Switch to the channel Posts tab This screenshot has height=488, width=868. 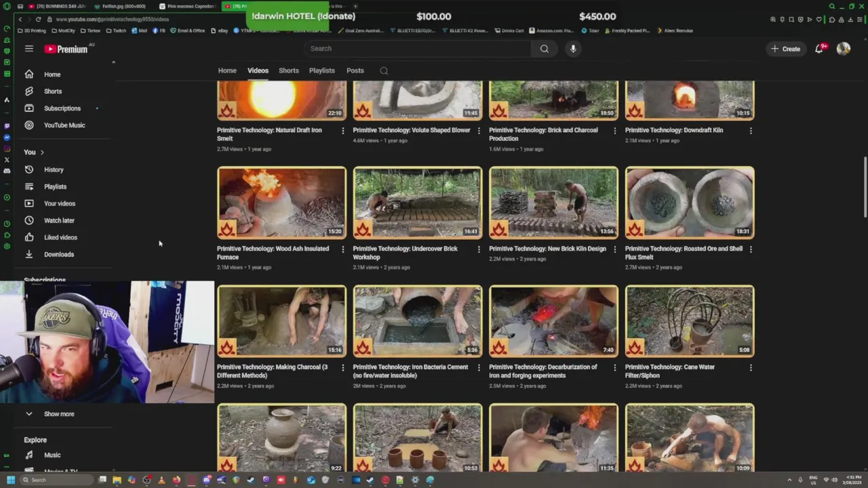tap(355, 70)
